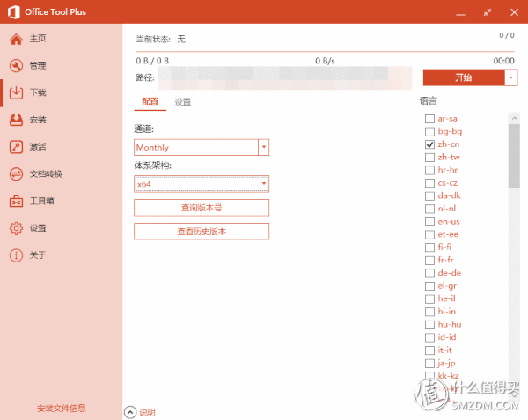528x420 pixels.
Task: Uncheck the zh-cn language checkbox
Action: tap(429, 144)
